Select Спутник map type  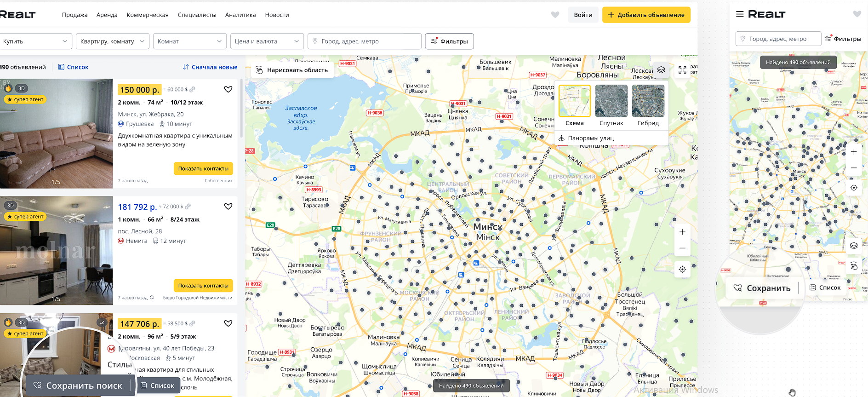tap(611, 106)
